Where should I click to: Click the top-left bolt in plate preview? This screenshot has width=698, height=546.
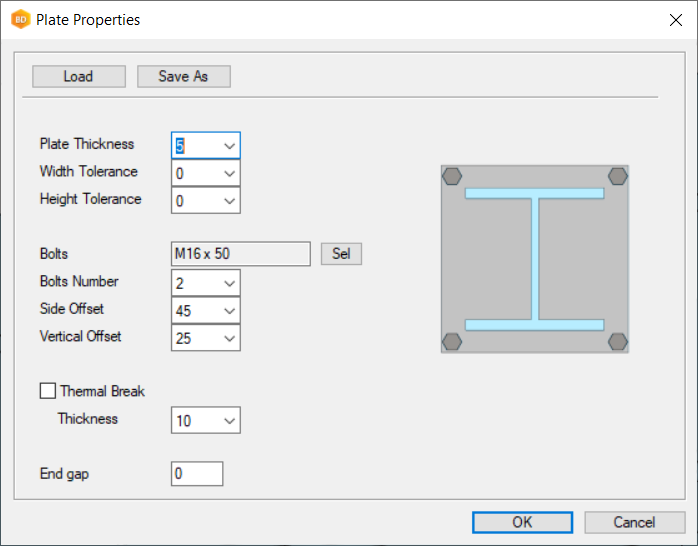452,177
